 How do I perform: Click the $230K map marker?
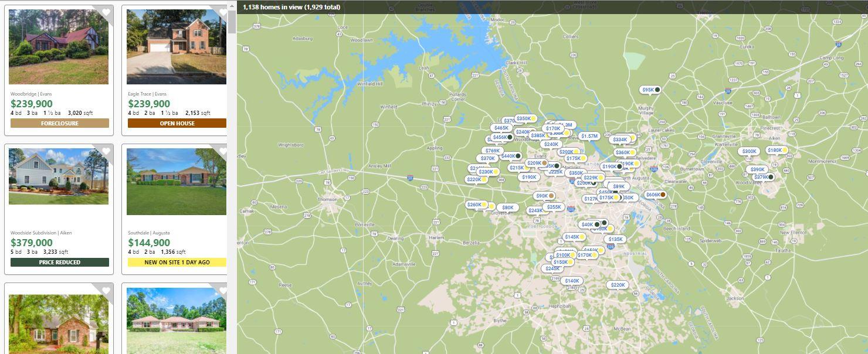(x=488, y=172)
